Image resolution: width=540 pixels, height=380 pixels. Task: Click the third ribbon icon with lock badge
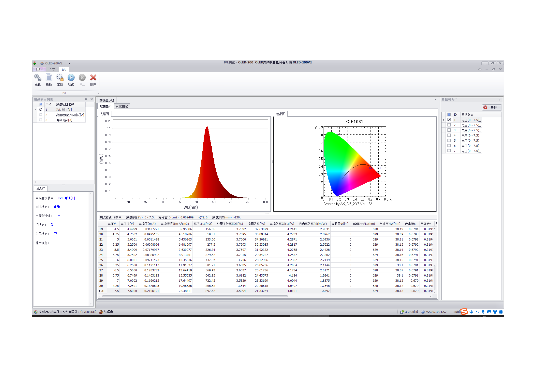coord(60,78)
